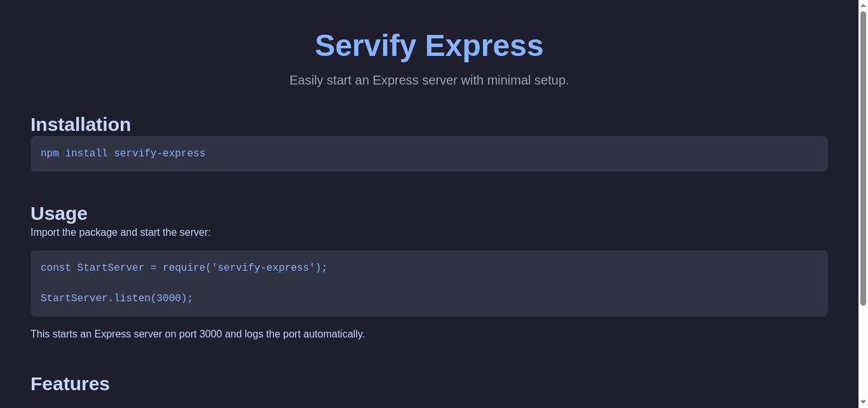This screenshot has width=868, height=408.
Task: Click 'StartServer' in the const declaration
Action: point(111,268)
